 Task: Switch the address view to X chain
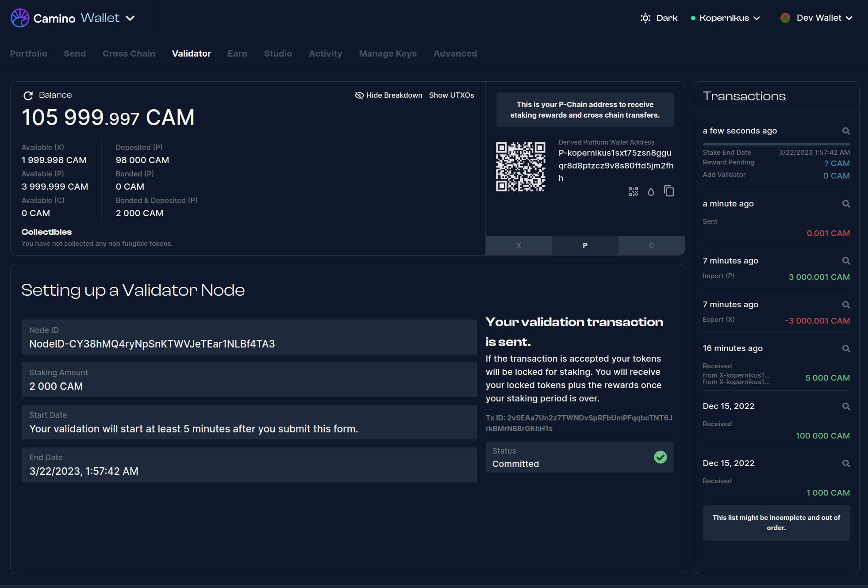[518, 245]
